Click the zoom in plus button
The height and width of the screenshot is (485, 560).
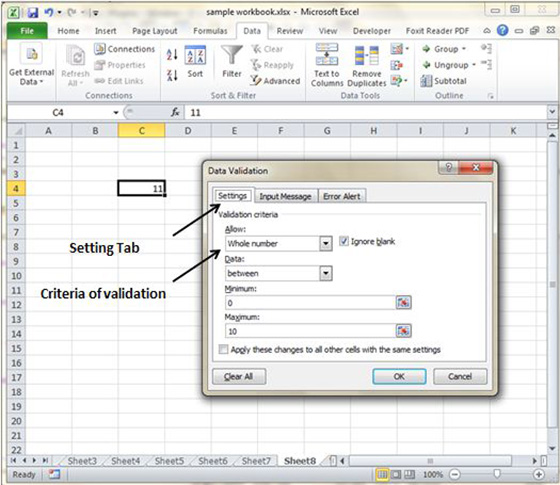click(x=539, y=475)
